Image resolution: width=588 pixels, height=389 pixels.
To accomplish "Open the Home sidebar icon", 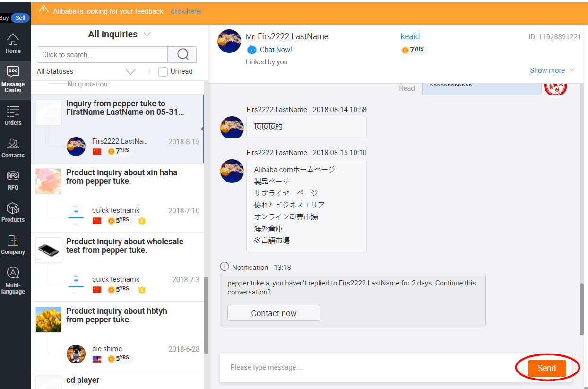I will [x=13, y=43].
